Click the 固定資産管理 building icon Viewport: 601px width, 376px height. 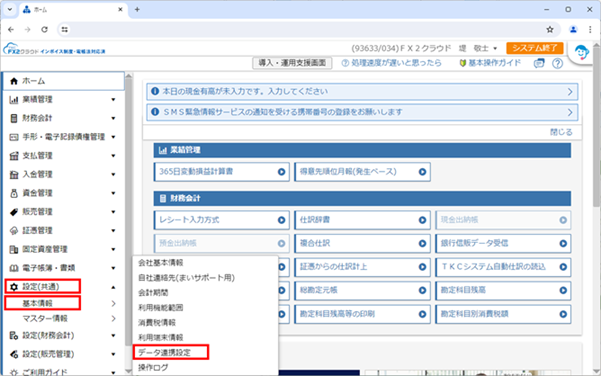point(14,250)
